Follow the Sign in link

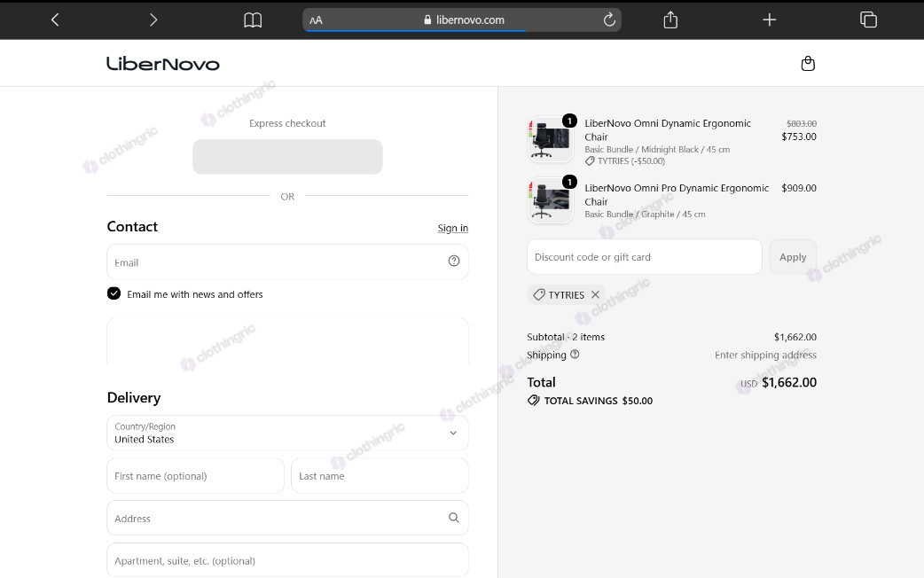coord(452,228)
